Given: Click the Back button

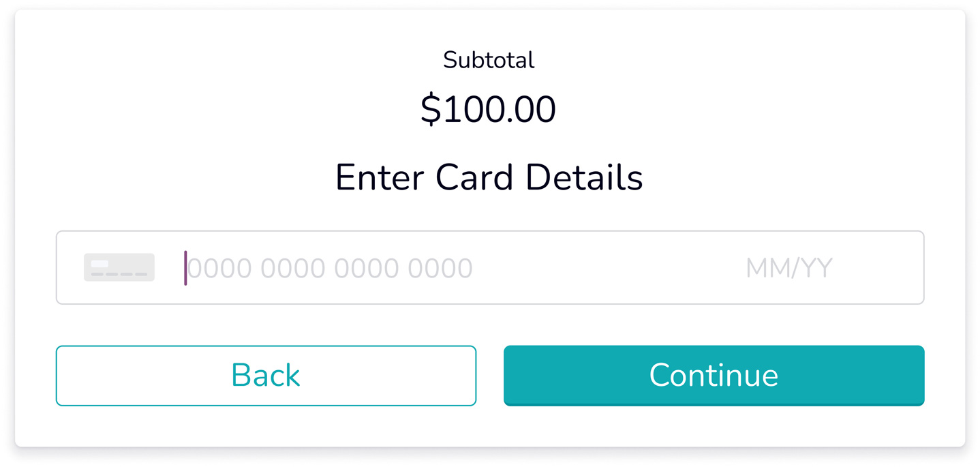Looking at the screenshot, I should (x=266, y=376).
